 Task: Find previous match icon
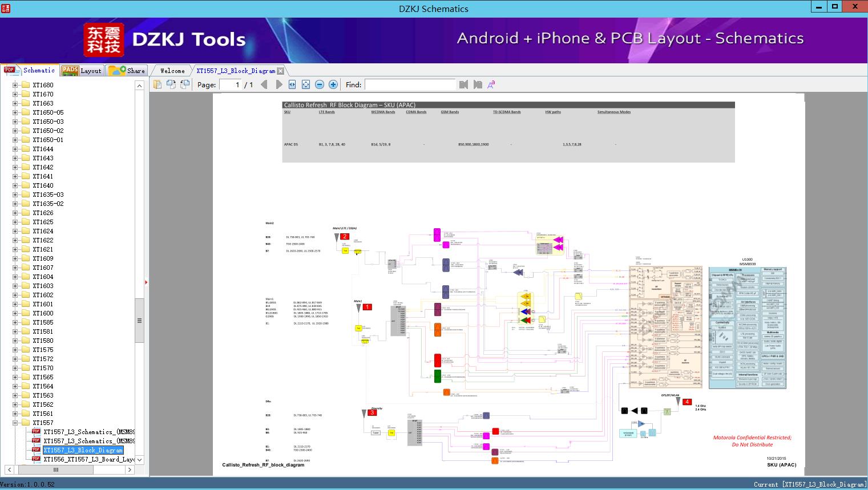coord(463,84)
